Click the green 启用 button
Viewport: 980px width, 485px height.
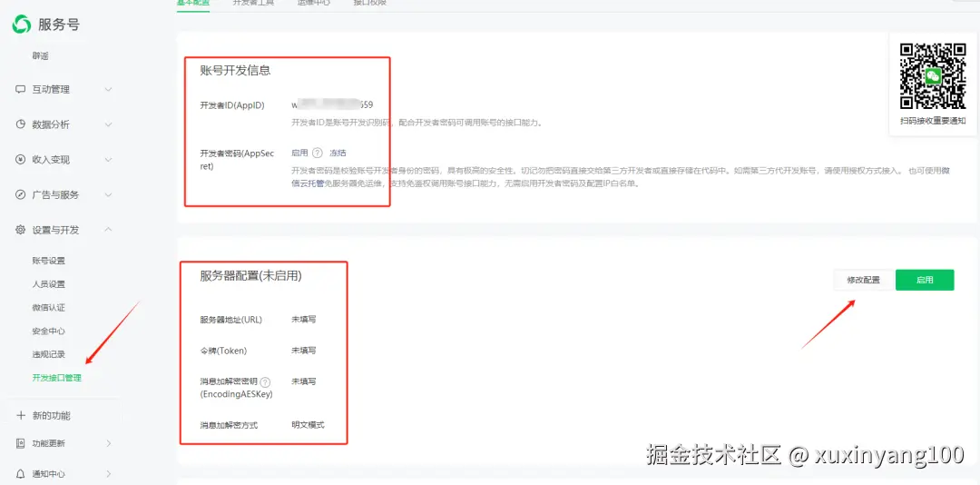tap(925, 281)
